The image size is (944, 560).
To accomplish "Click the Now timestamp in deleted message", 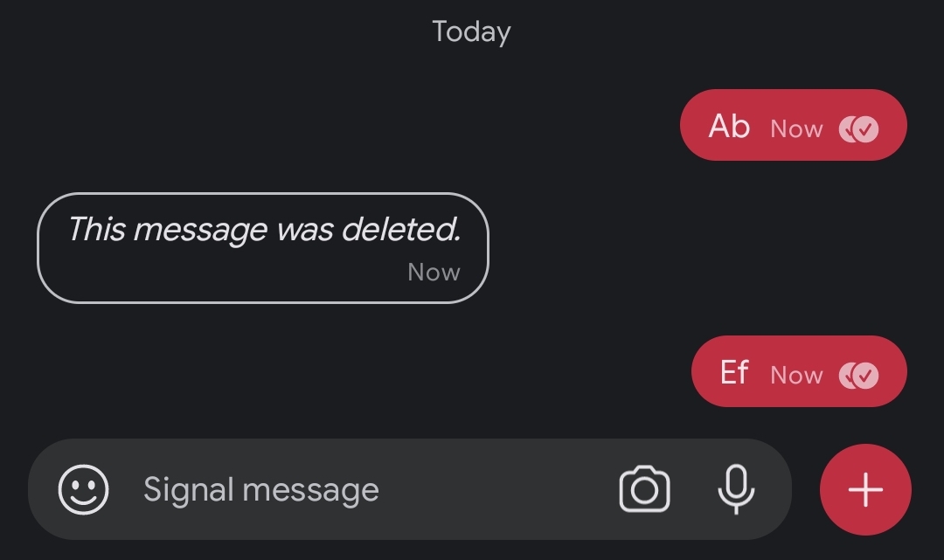I will [x=434, y=273].
